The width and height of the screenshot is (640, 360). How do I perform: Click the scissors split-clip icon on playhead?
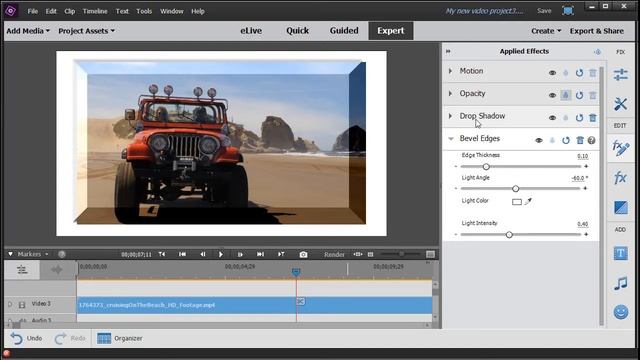pos(300,301)
